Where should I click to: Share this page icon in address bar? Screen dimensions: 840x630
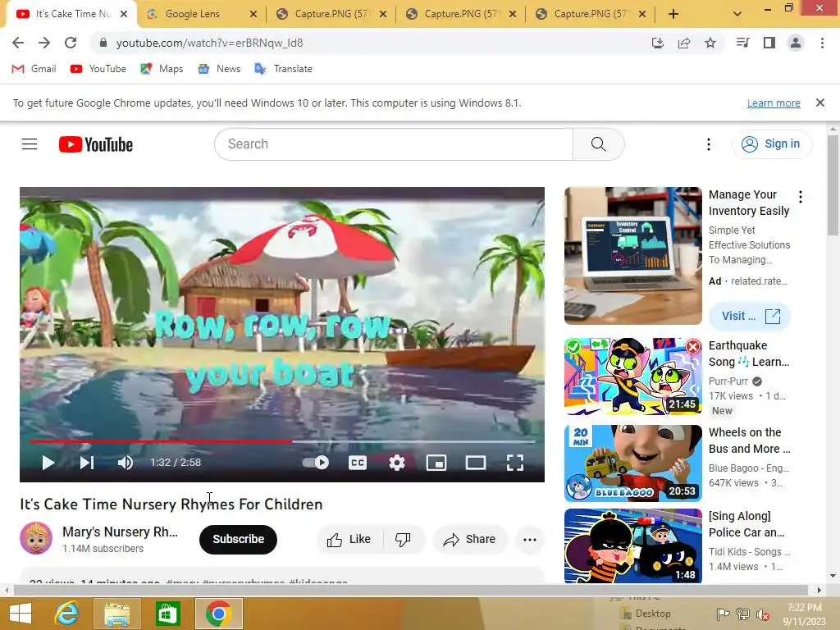(684, 43)
